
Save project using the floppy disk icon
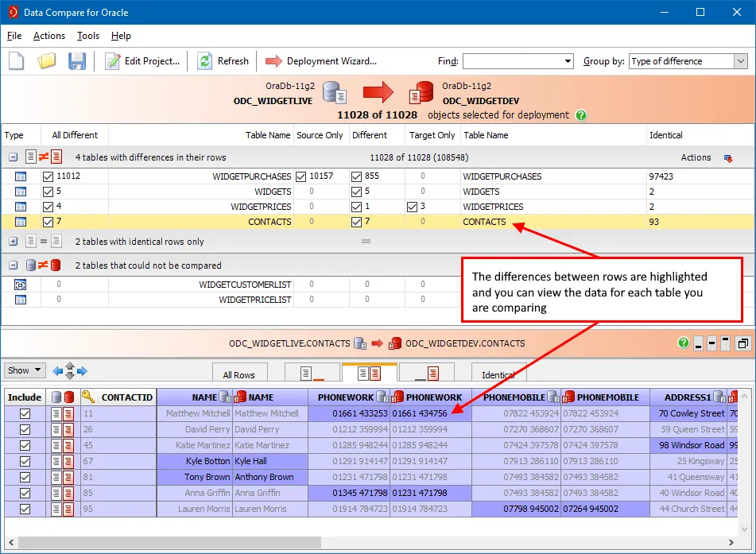[x=76, y=61]
